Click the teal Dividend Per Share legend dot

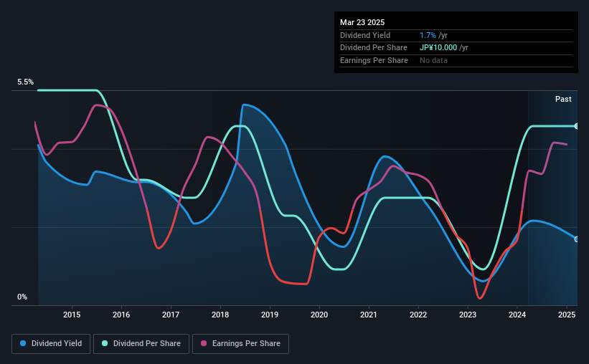coord(105,343)
